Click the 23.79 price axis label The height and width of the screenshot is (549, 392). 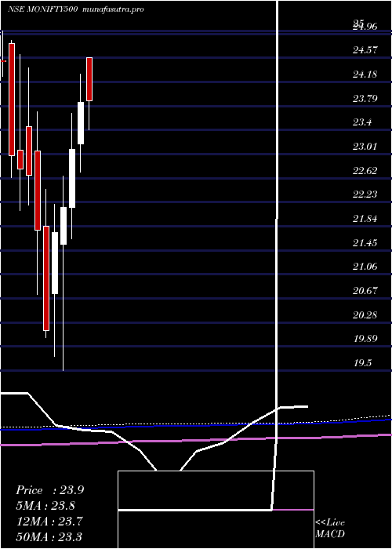(365, 99)
